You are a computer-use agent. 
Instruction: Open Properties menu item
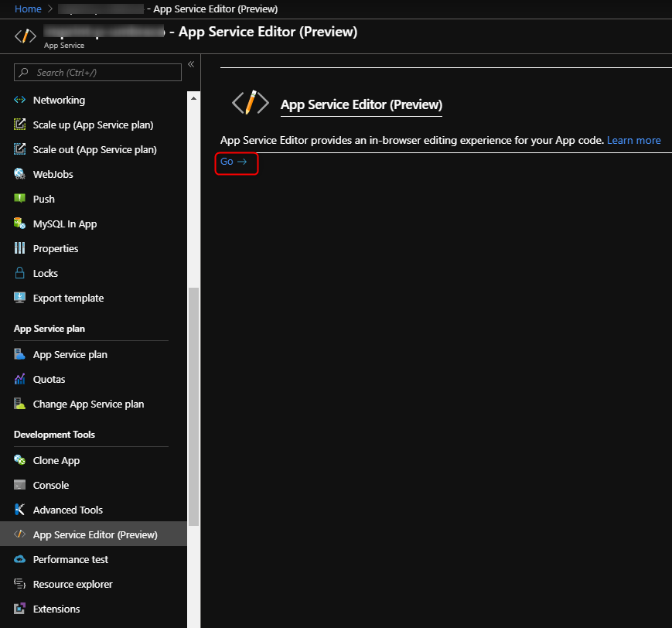coord(56,248)
